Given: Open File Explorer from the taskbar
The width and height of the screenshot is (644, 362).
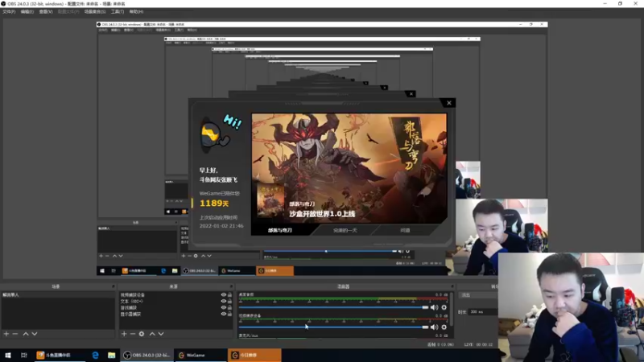Looking at the screenshot, I should pos(111,355).
